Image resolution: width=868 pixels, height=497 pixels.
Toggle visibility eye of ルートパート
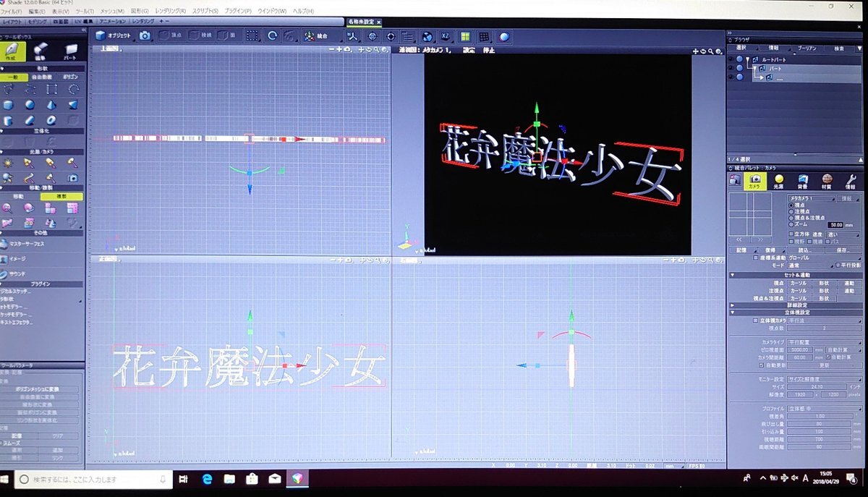coord(731,59)
